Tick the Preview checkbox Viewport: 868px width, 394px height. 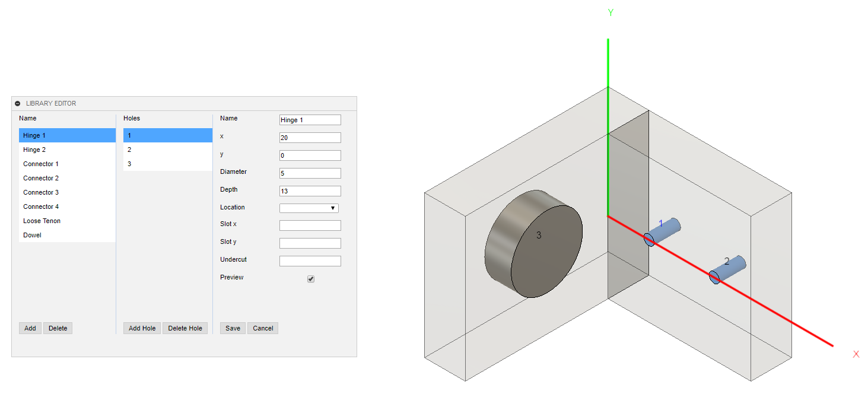click(311, 279)
